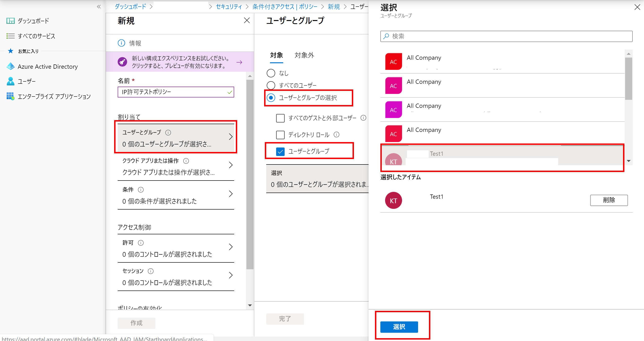Image resolution: width=644 pixels, height=341 pixels.
Task: Expand the 許可 access control row
Action: click(x=175, y=248)
